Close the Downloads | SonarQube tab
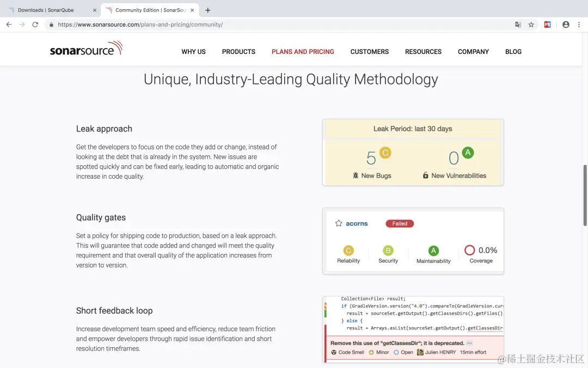 click(x=95, y=10)
